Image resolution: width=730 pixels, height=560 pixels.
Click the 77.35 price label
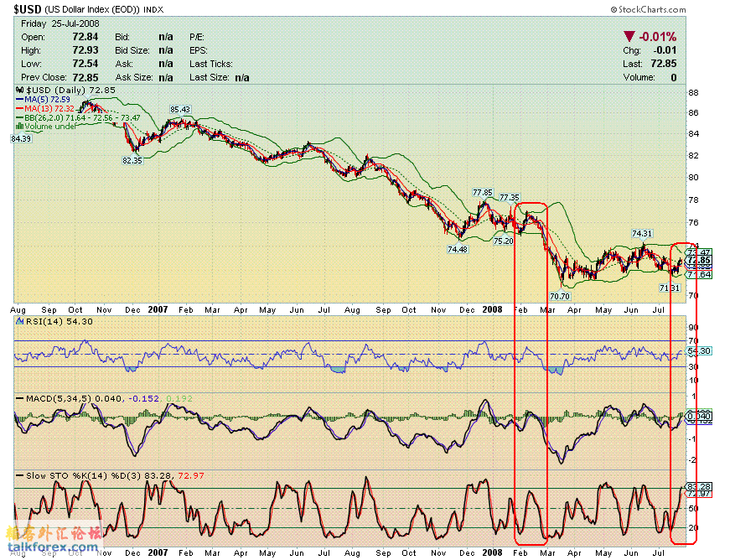510,197
